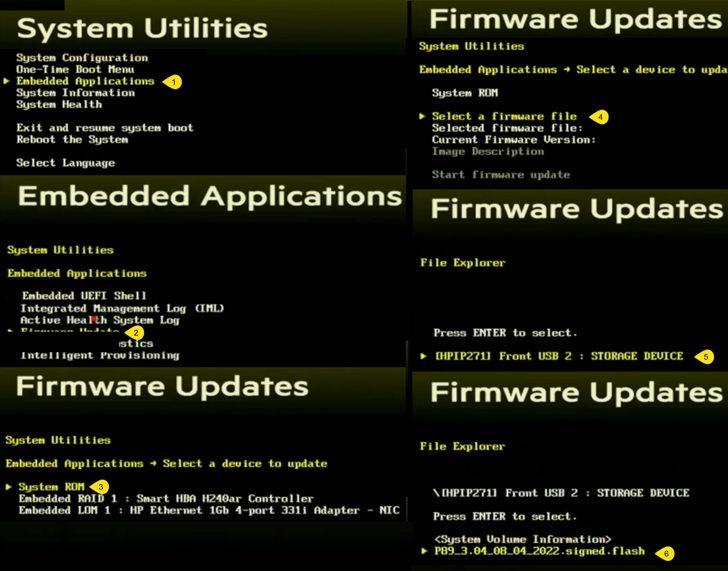Screen dimensions: 728x571
Task: Click Selected firmware file field
Action: pos(507,128)
